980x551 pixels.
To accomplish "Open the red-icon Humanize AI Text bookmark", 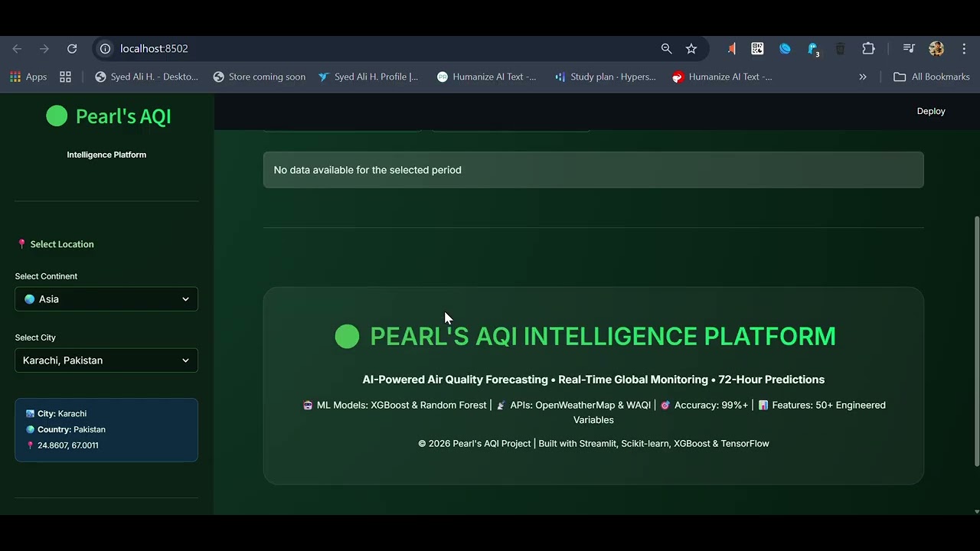I will coord(722,77).
